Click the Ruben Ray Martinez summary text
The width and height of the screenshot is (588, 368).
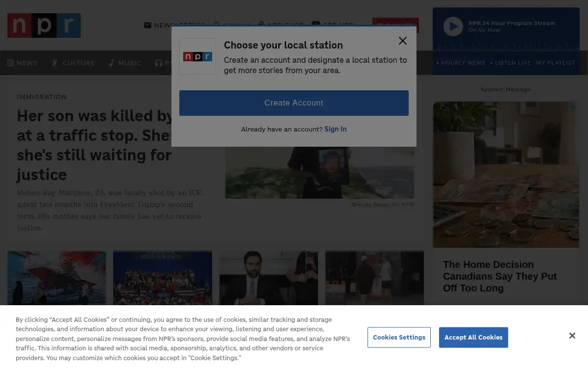(110, 210)
